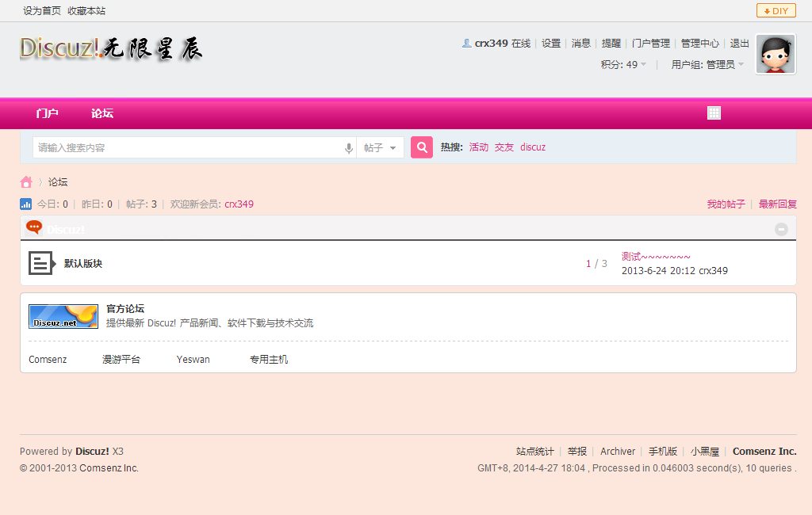Click the Discuz.net official forum logo
Screen dimensions: 812x515
63,316
